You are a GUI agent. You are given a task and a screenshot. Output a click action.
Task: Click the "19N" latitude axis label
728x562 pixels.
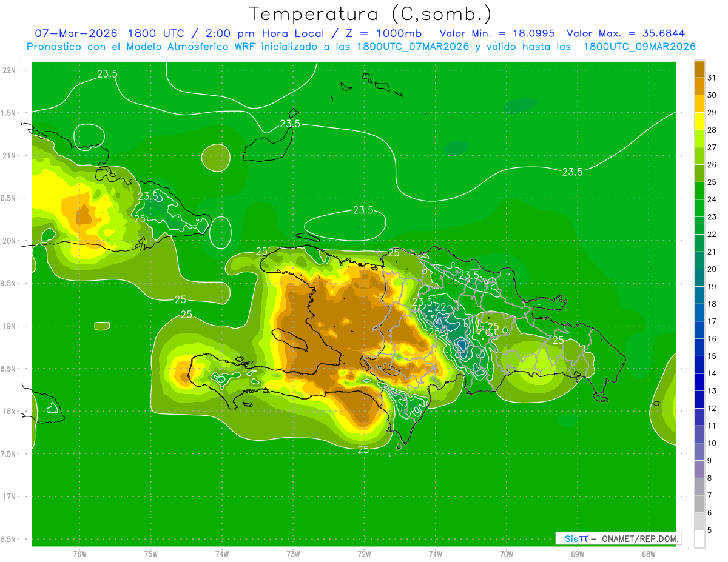(x=9, y=326)
